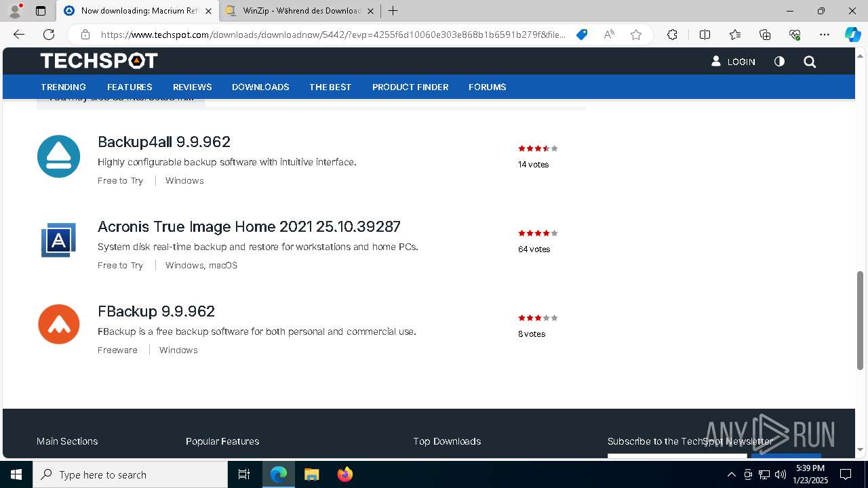Screen dimensions: 868x488
Task: Open Task View on the taskbar
Action: 244,474
